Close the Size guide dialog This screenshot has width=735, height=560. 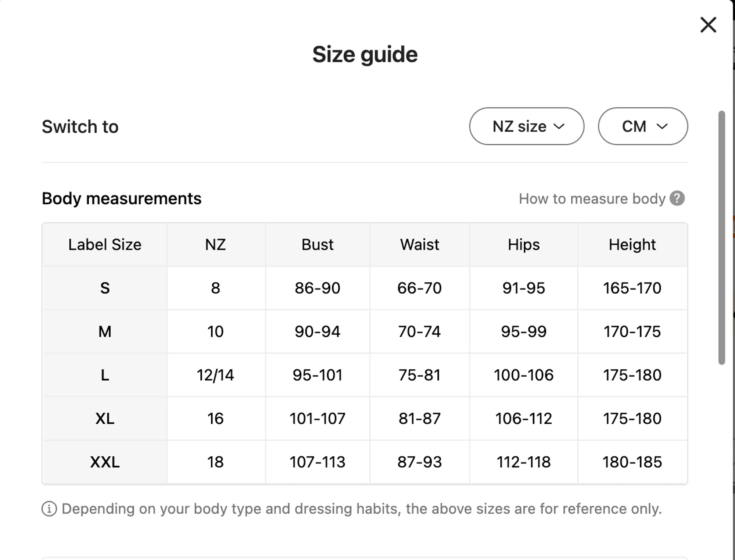708,25
